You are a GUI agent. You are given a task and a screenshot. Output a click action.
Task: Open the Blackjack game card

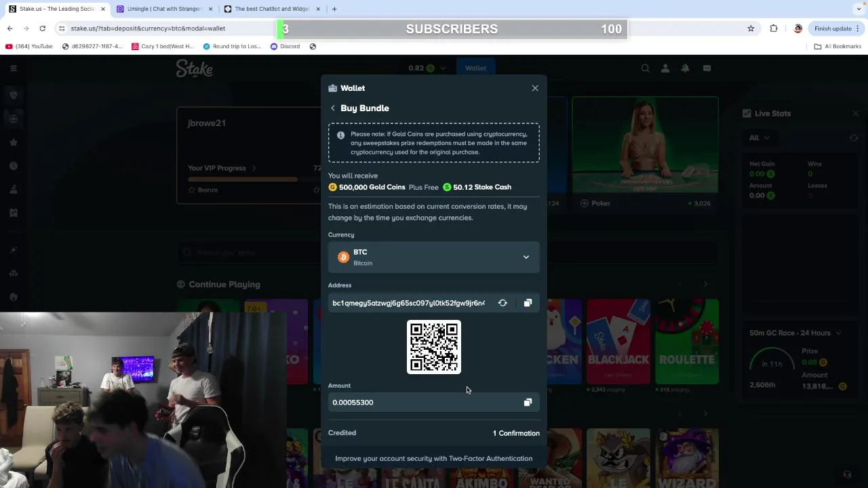[x=618, y=341]
